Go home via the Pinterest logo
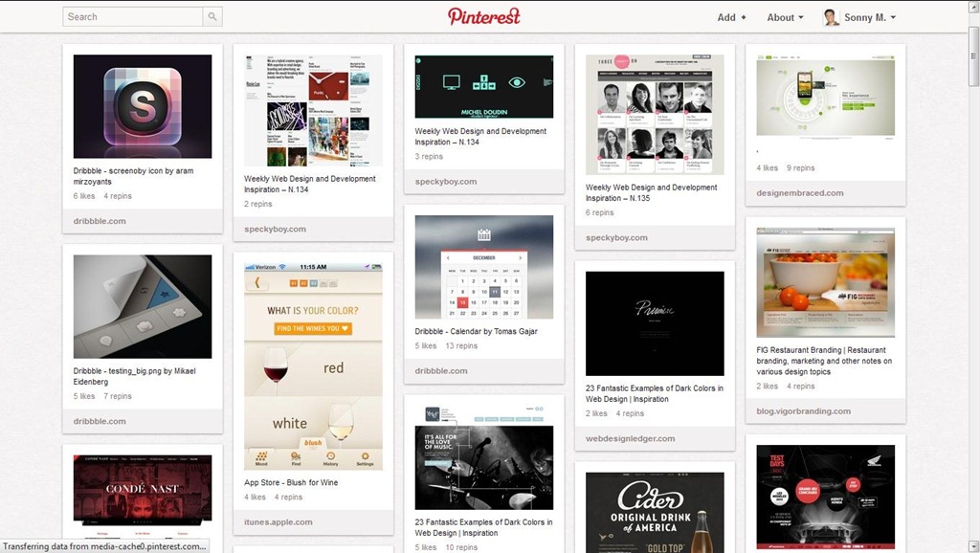Image resolution: width=980 pixels, height=553 pixels. [483, 17]
